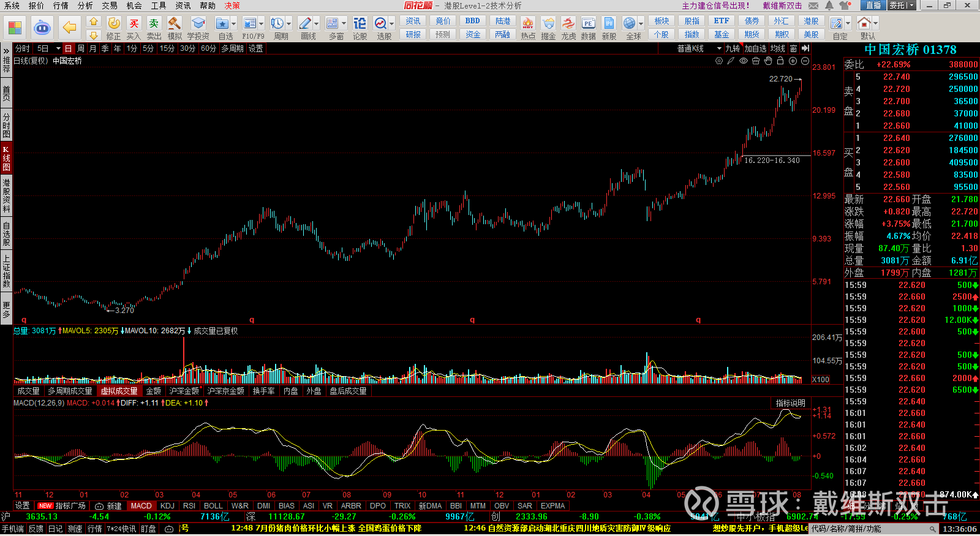Viewport: 980px width, 536px height.
Task: Click the page-down yellow arrow icon
Action: point(94,35)
